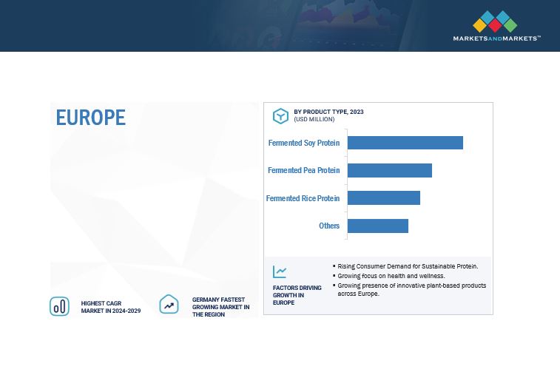Click the Fermented Pea Protein bar

[x=389, y=171]
